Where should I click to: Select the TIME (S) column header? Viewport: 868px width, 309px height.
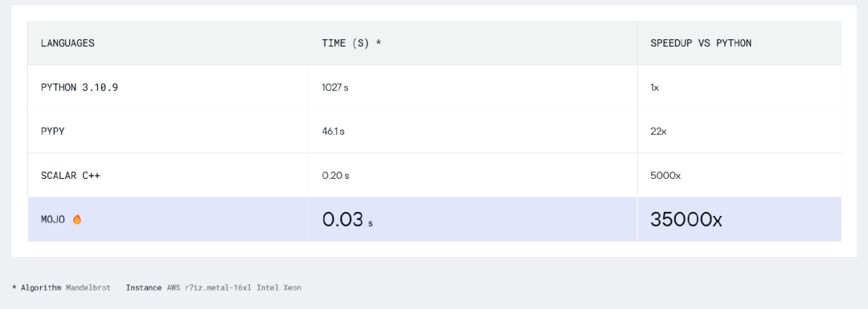coord(351,43)
